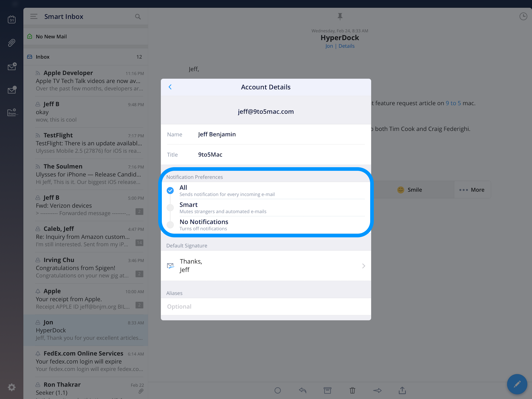Screen dimensions: 532x399
Task: Open the calendar icon in sidebar
Action: pyautogui.click(x=12, y=19)
